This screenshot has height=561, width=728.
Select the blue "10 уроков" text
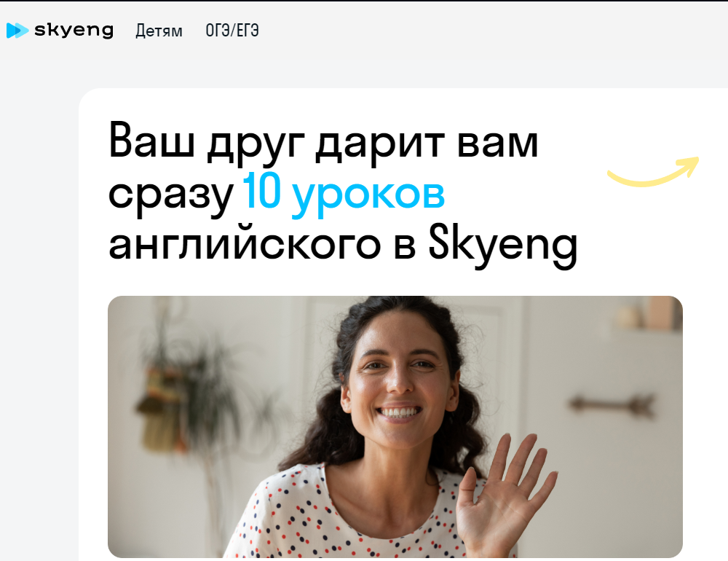point(344,193)
